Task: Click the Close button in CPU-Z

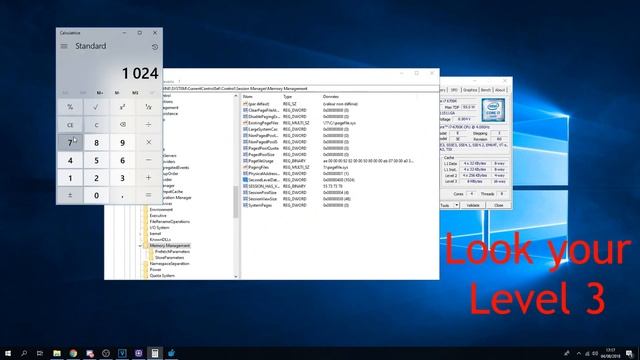Action: coord(499,205)
